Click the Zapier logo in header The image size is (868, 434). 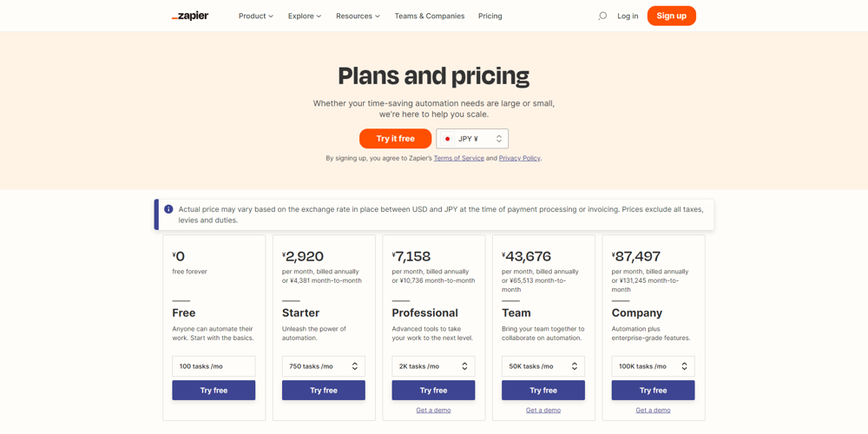pos(190,16)
